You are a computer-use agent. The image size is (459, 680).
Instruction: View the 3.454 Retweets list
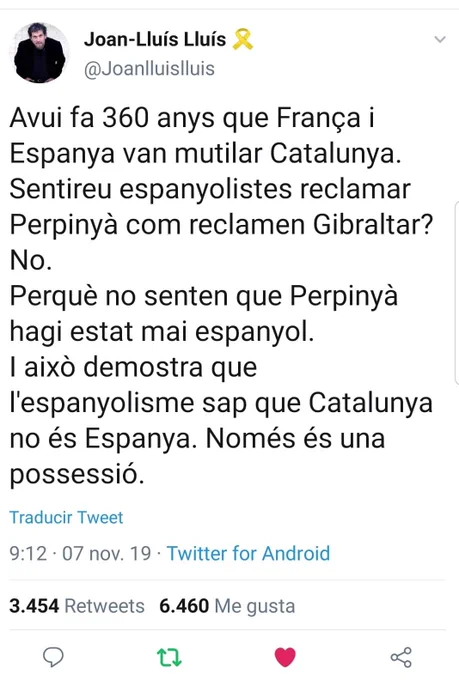point(77,606)
